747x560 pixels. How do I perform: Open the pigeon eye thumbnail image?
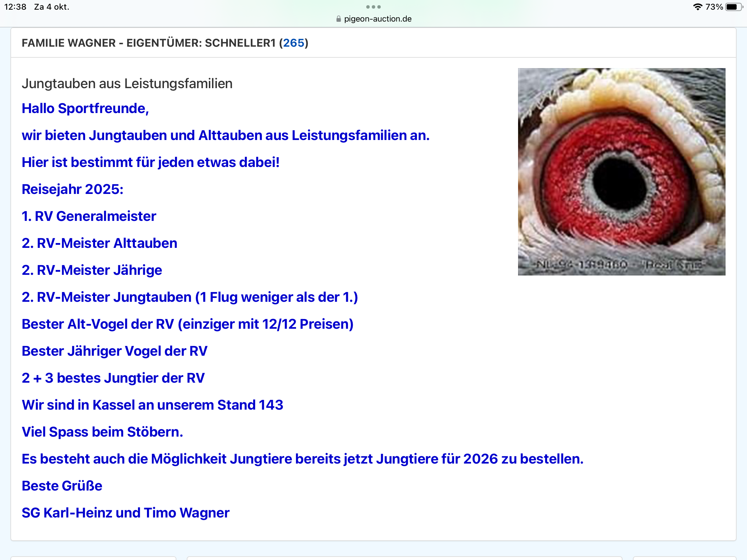(621, 171)
